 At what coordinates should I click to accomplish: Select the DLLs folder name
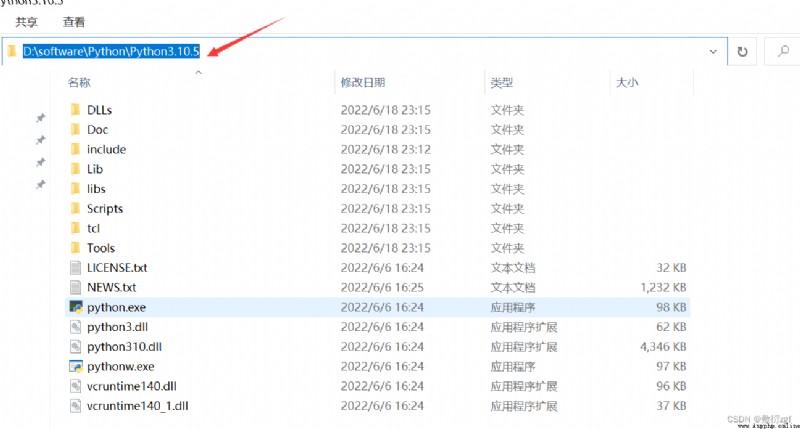click(99, 110)
